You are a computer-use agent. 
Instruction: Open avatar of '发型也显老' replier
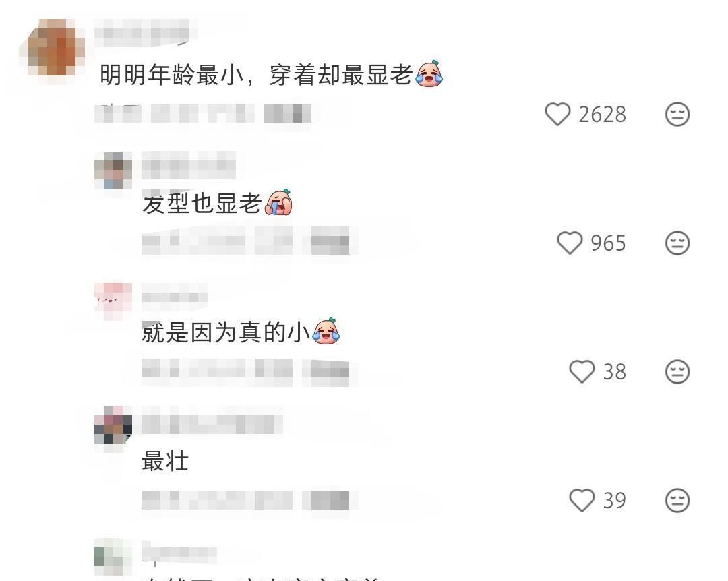click(113, 170)
